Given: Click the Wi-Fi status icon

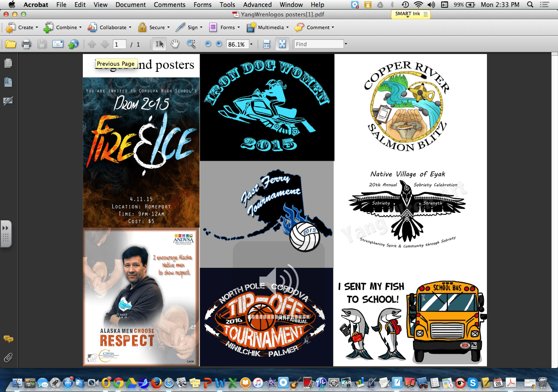Looking at the screenshot, I should point(418,5).
